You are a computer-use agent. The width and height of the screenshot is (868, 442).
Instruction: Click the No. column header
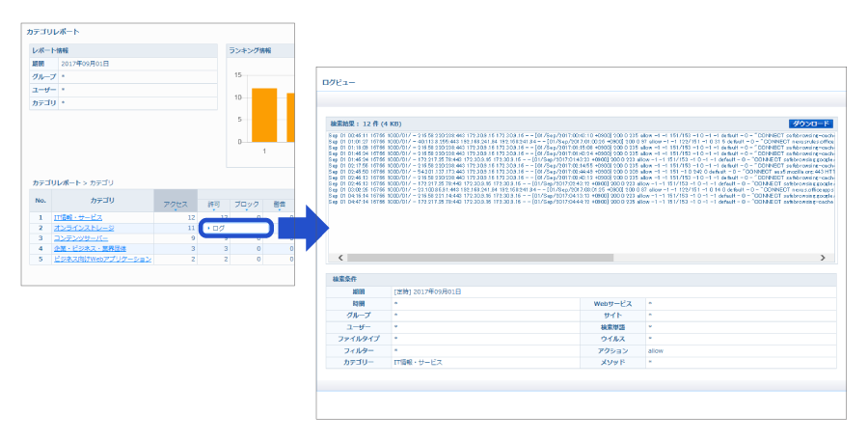(41, 201)
